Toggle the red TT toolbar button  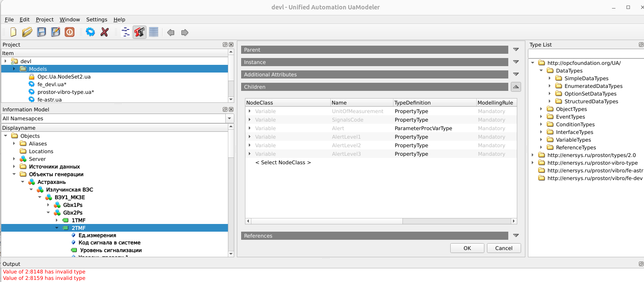tap(140, 32)
